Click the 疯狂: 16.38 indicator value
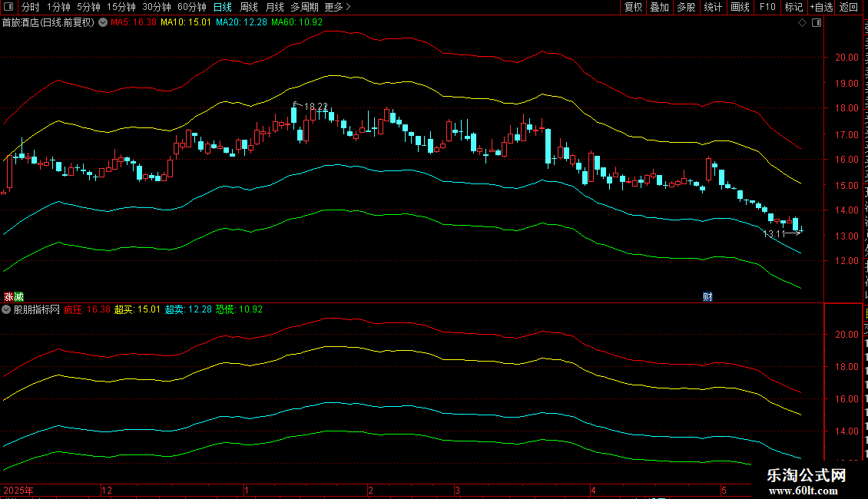The image size is (868, 499). click(x=87, y=309)
